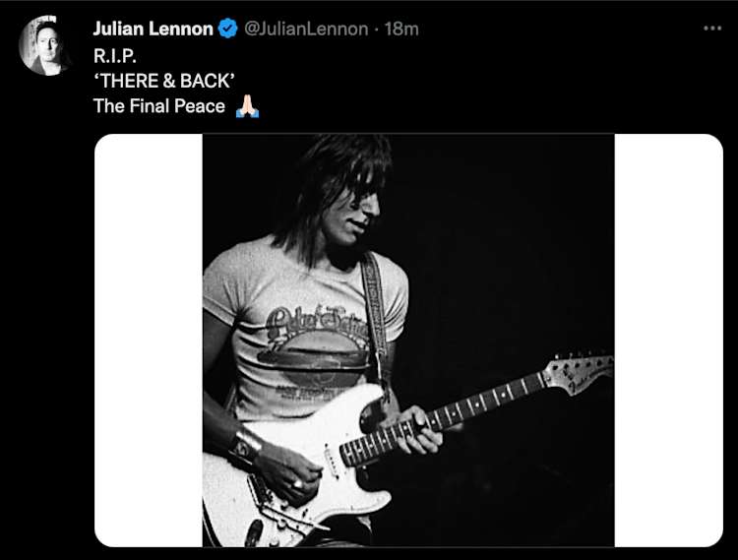Visit the @JulianLennon handle link

coord(306,30)
